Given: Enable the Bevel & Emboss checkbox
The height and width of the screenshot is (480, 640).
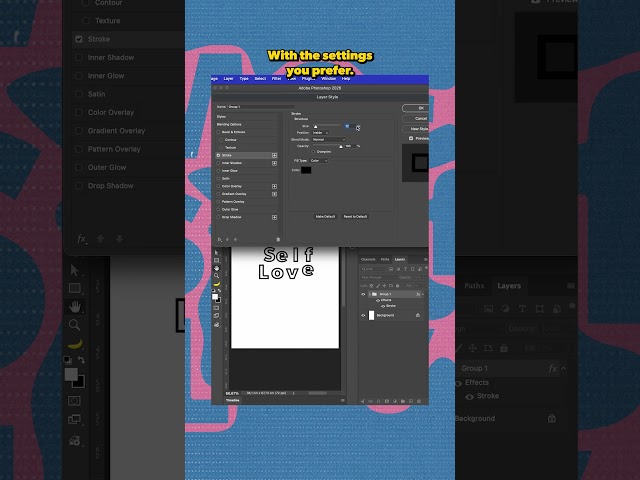Looking at the screenshot, I should [218, 132].
